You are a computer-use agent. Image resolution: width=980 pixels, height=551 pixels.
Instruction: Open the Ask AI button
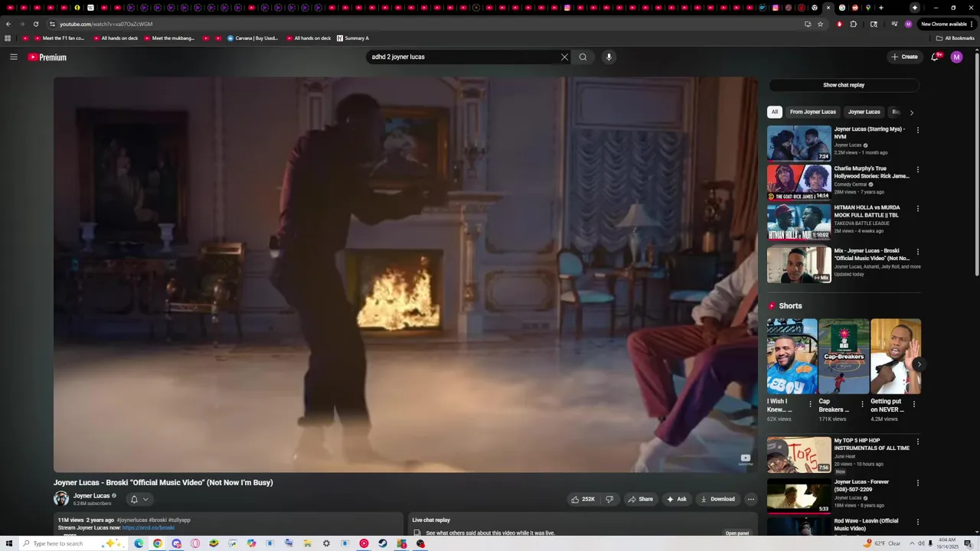tap(676, 499)
